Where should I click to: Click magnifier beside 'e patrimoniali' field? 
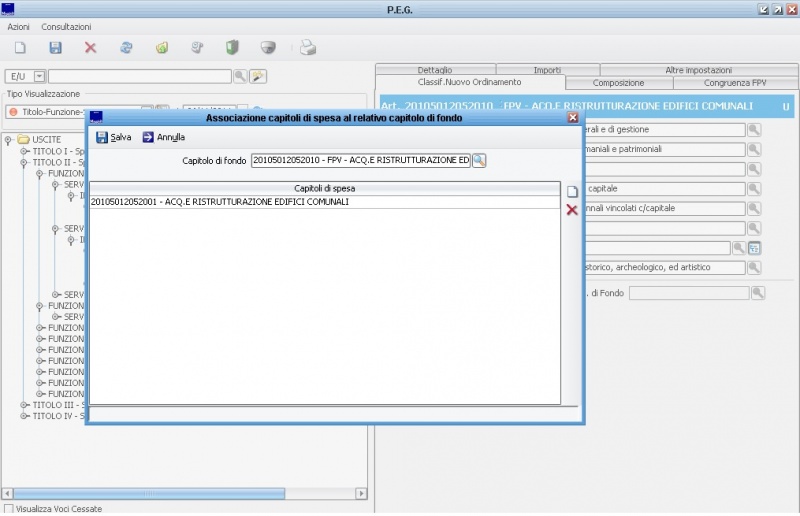[754, 150]
